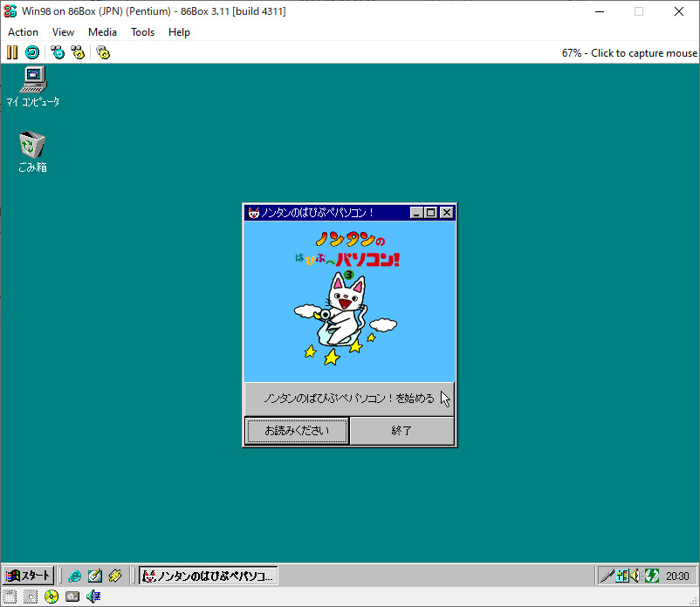This screenshot has height=607, width=700.
Task: Click the hard disk status bar icon
Action: tap(72, 597)
